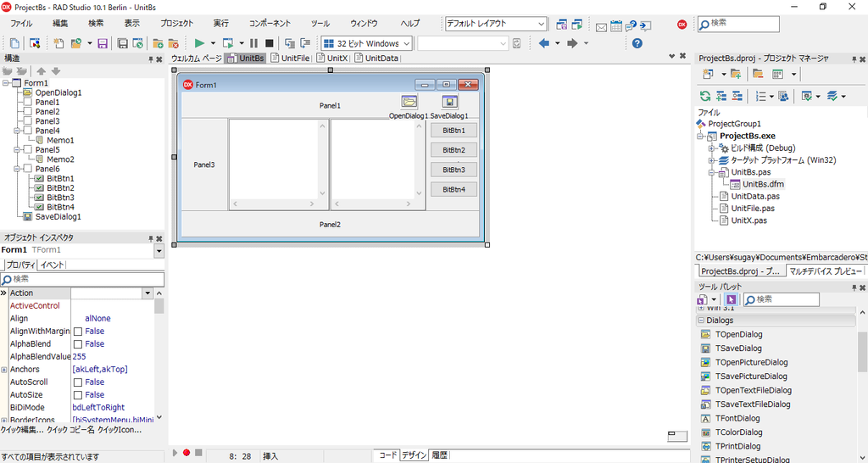Image resolution: width=868 pixels, height=463 pixels.
Task: Click the gray Forward navigation arrow
Action: click(x=572, y=43)
